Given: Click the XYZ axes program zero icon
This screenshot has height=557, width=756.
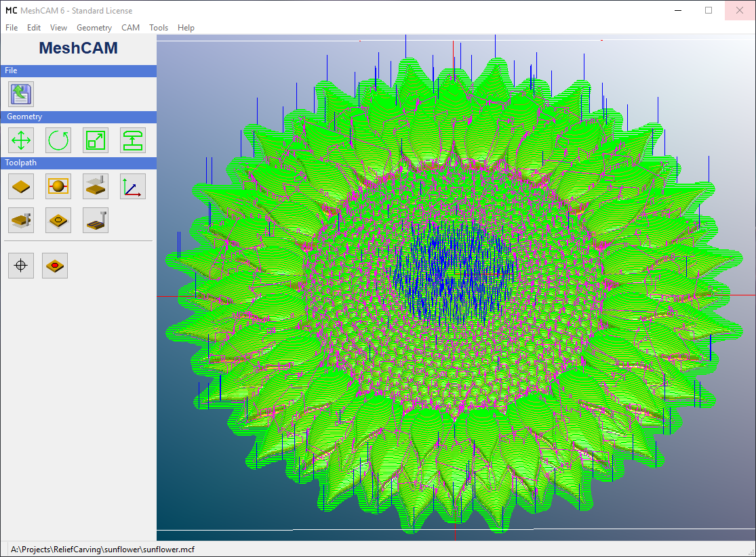Looking at the screenshot, I should [x=133, y=186].
